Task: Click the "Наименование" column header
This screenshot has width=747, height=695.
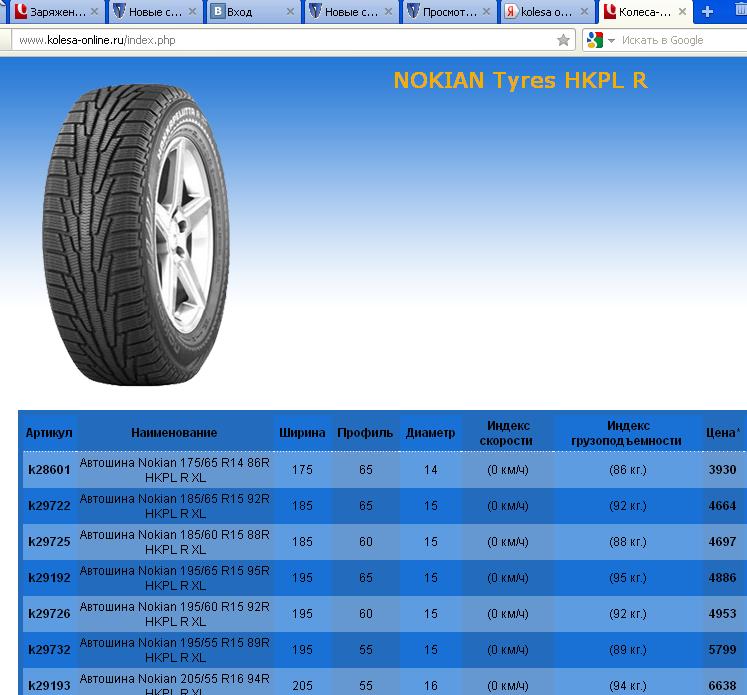Action: click(x=174, y=433)
